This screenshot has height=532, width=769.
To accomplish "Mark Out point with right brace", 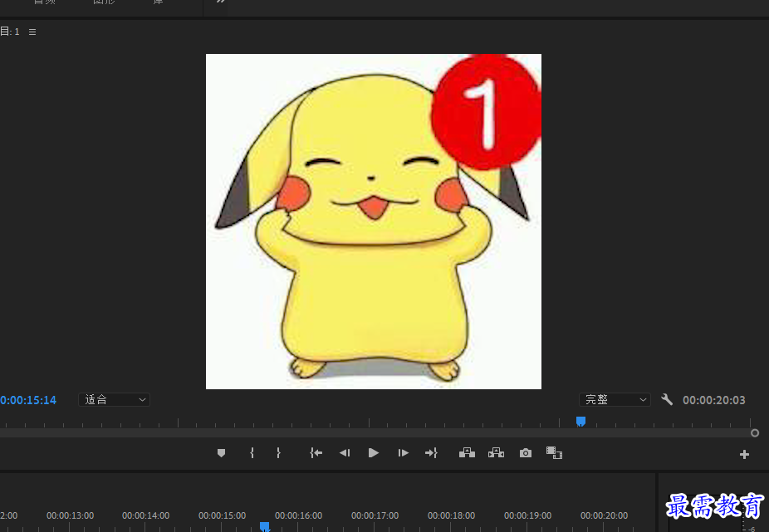I will click(278, 453).
